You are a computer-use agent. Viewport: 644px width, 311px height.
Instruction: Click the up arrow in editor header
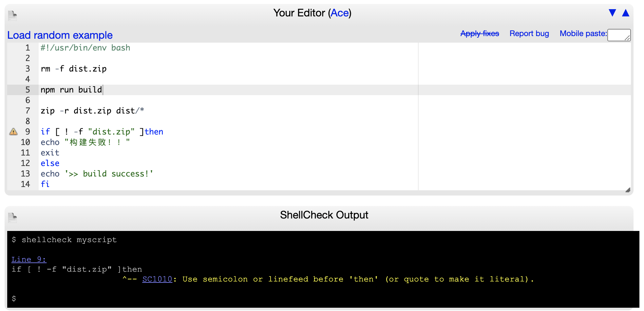626,13
